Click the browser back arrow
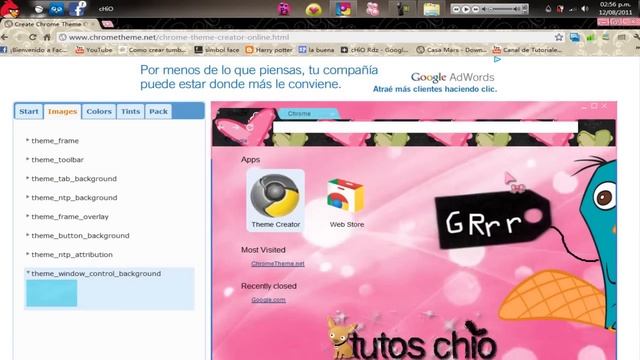This screenshot has width=640, height=360. (x=5, y=37)
